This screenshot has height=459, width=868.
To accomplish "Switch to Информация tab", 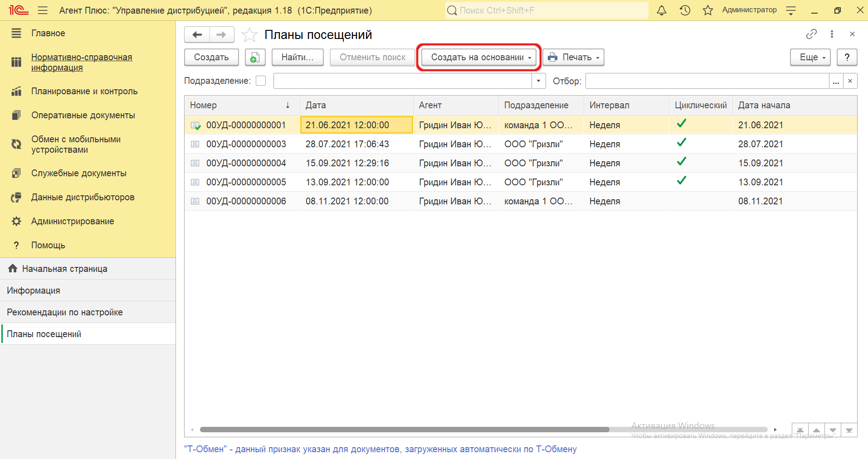I will click(88, 290).
